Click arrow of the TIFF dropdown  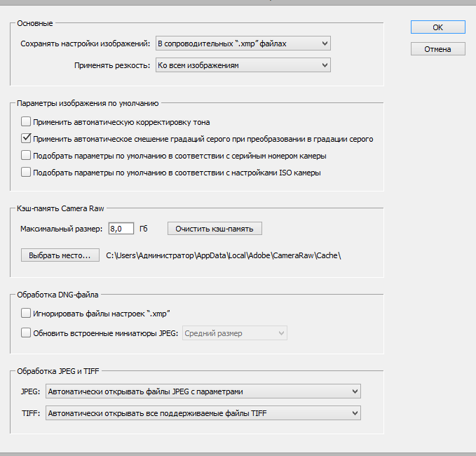(x=355, y=413)
